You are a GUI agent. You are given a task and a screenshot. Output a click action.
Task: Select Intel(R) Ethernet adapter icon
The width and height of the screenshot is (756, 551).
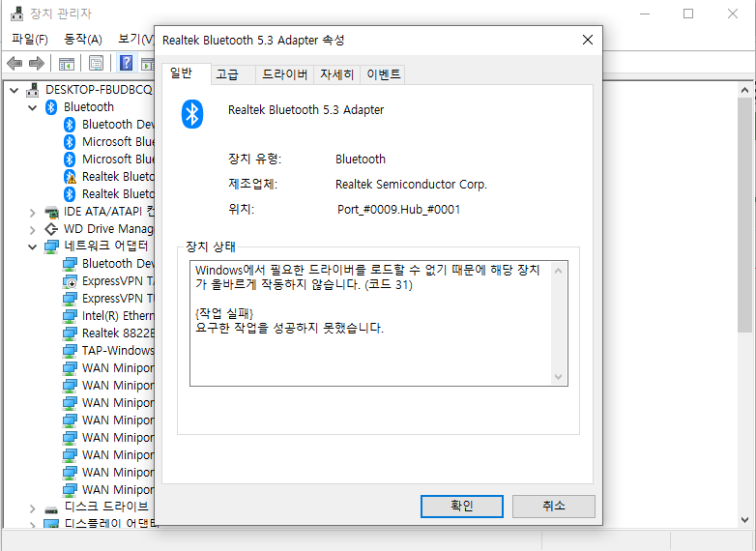(70, 316)
